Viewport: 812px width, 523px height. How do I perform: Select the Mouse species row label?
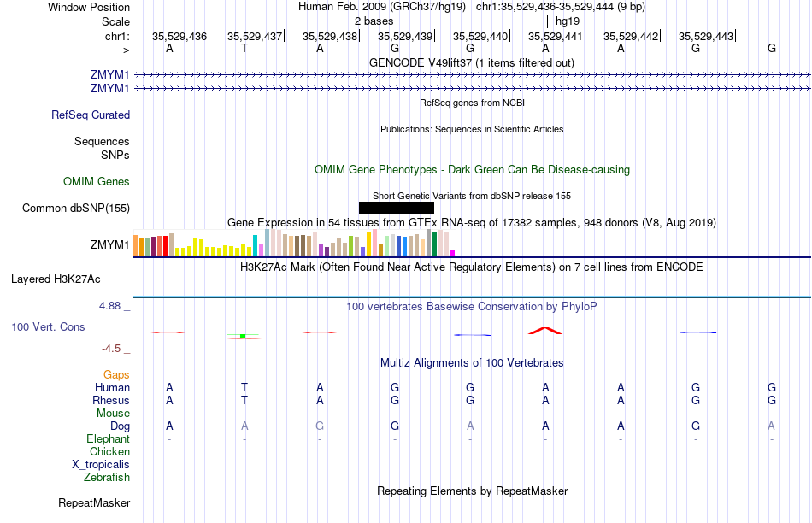pyautogui.click(x=113, y=414)
